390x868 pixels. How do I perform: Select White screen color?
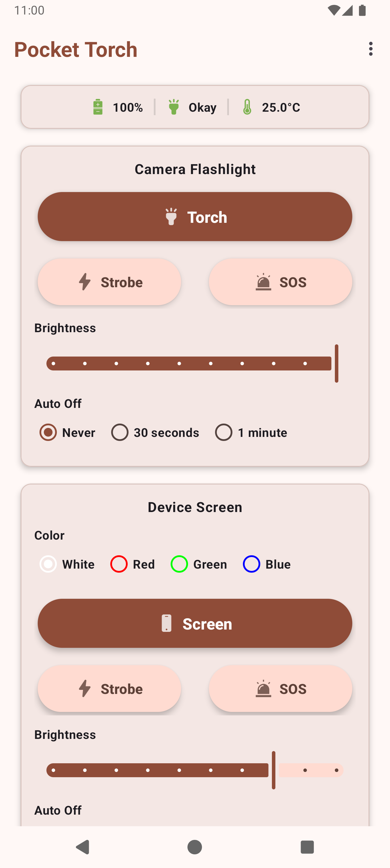pos(48,564)
